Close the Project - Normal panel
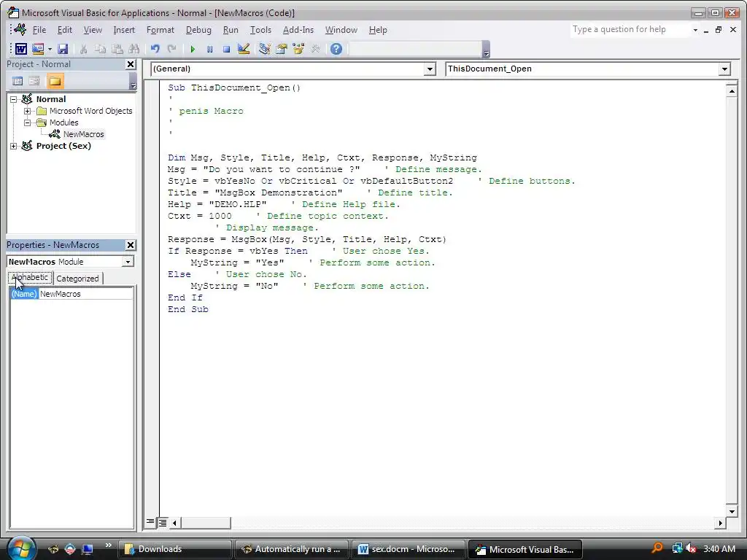 [x=131, y=64]
